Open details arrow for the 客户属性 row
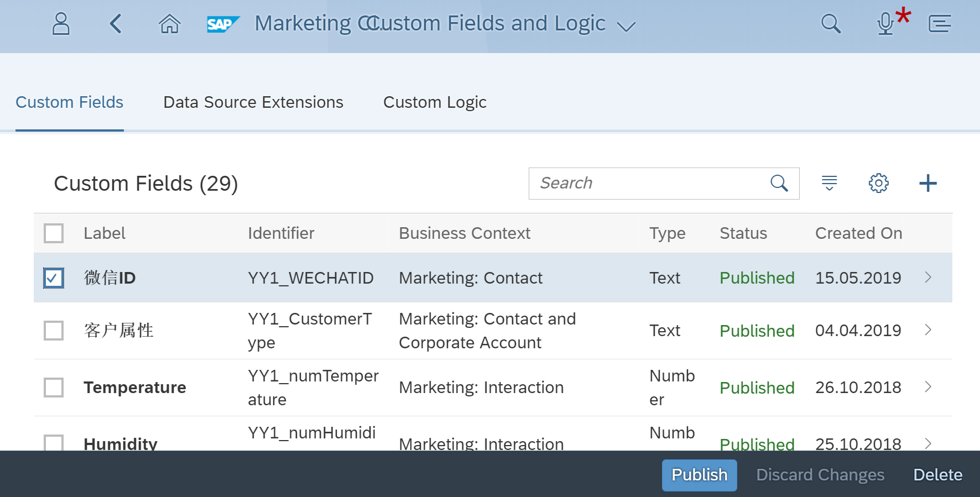 (928, 331)
